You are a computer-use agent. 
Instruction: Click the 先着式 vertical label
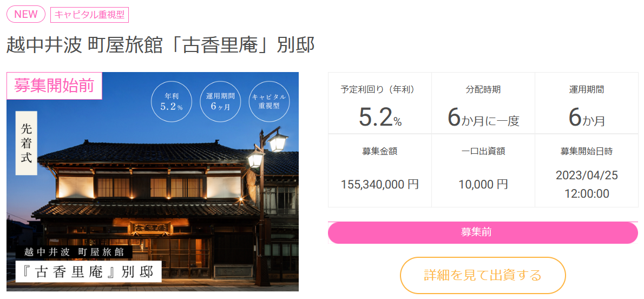tap(27, 142)
